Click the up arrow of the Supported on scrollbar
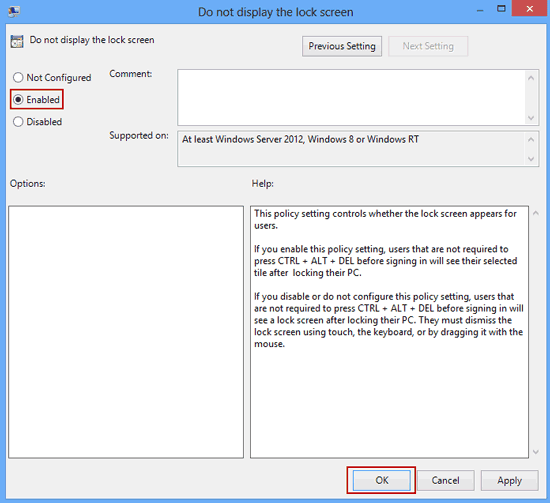Viewport: 550px width, 503px height. pyautogui.click(x=531, y=140)
